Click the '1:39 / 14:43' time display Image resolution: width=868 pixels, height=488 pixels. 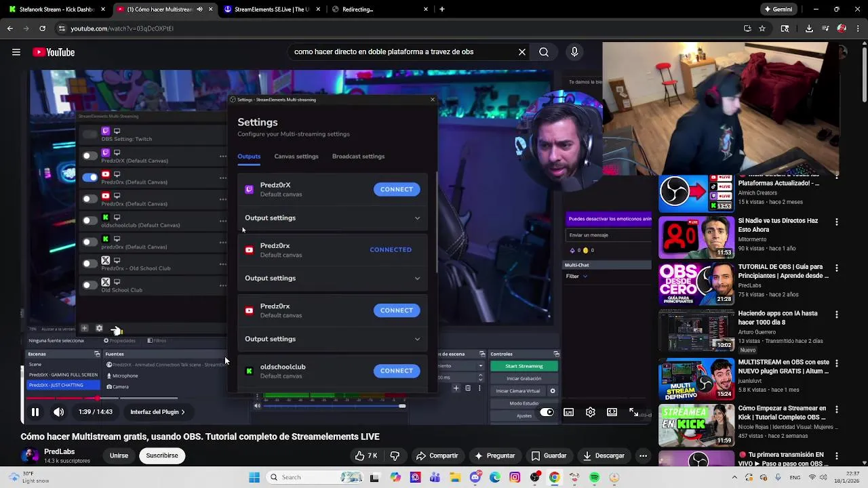(x=95, y=412)
